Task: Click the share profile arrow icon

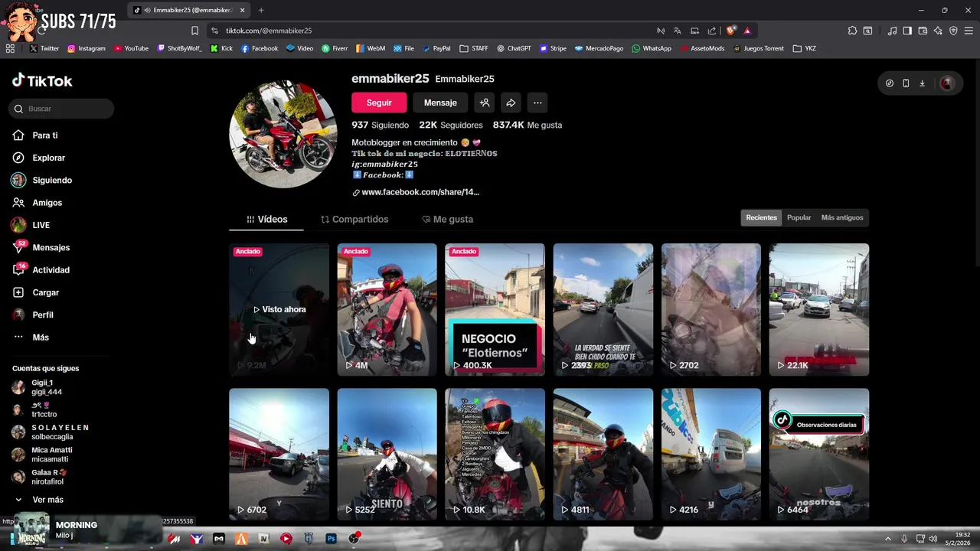Action: tap(511, 103)
